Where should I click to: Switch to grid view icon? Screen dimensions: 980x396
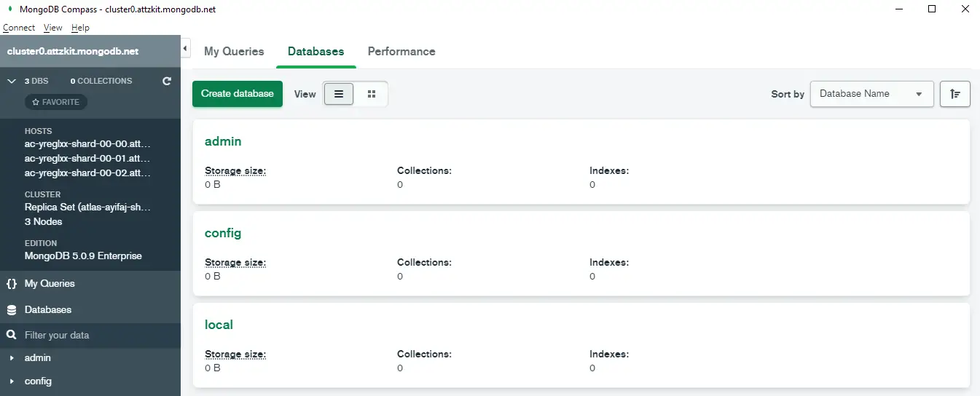[x=372, y=94]
